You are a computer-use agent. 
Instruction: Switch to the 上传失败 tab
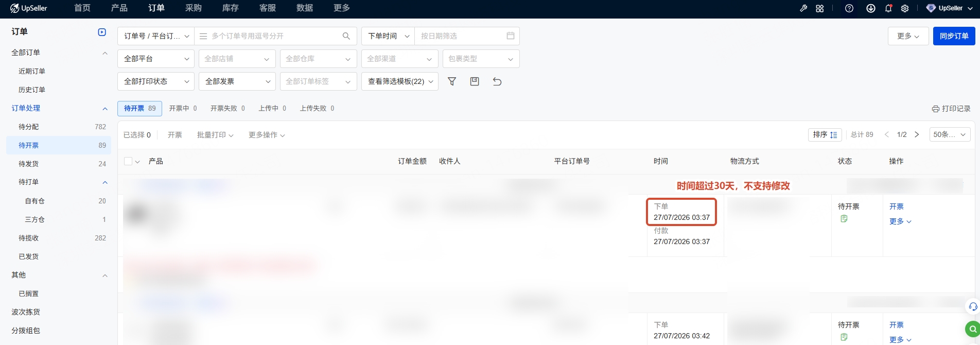(317, 109)
